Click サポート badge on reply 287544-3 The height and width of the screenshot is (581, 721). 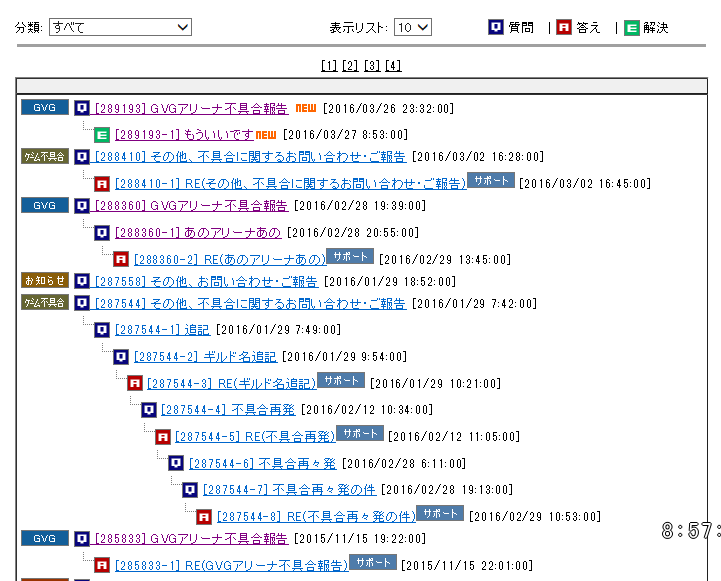coord(341,380)
